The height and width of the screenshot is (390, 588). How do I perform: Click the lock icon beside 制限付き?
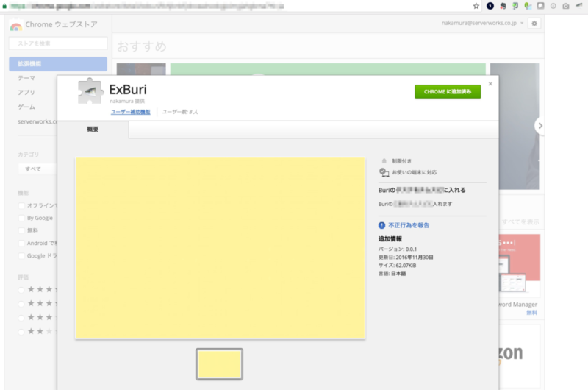384,161
